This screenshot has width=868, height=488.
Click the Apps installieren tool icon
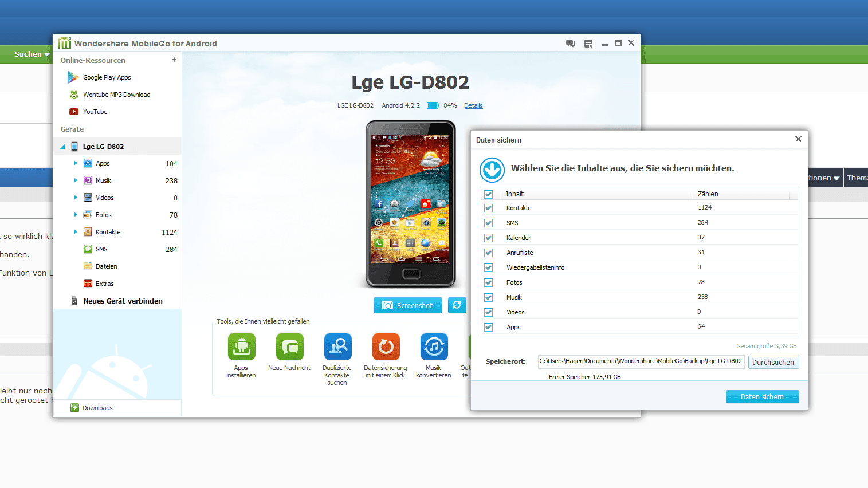(241, 347)
